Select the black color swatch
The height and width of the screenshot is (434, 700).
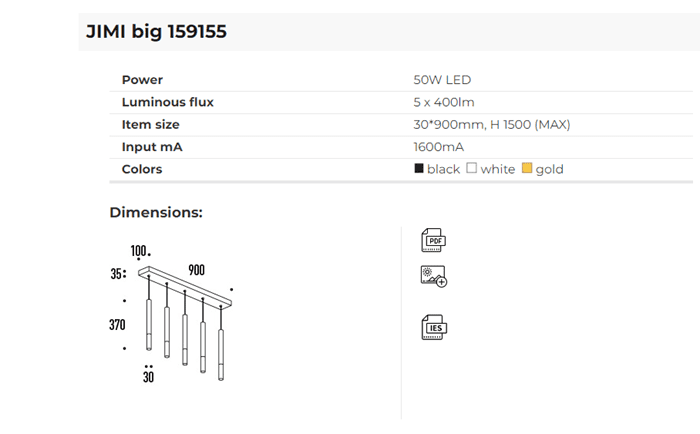click(419, 169)
